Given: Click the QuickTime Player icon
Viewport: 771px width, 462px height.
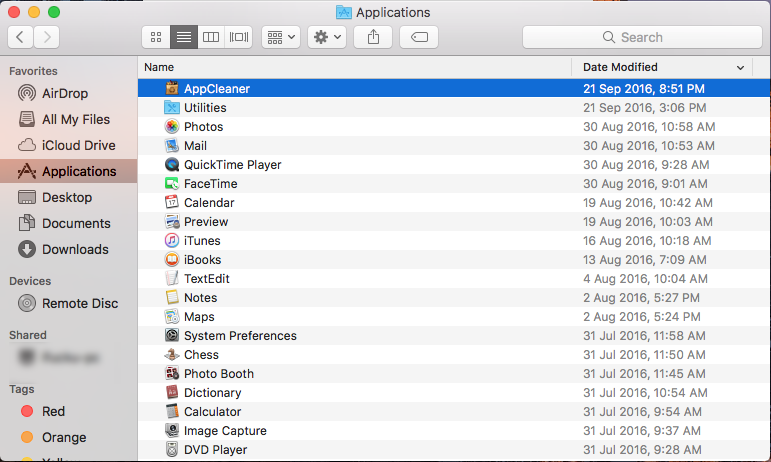Looking at the screenshot, I should coord(172,165).
